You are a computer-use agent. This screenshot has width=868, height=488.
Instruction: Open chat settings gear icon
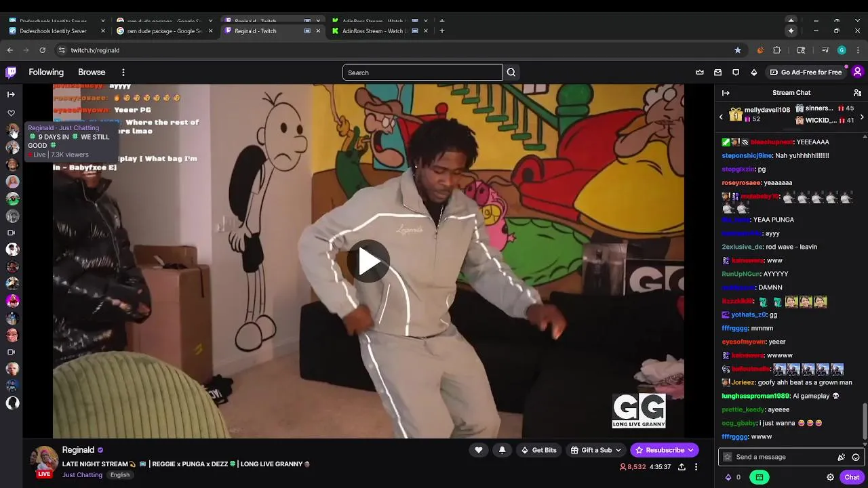click(830, 477)
